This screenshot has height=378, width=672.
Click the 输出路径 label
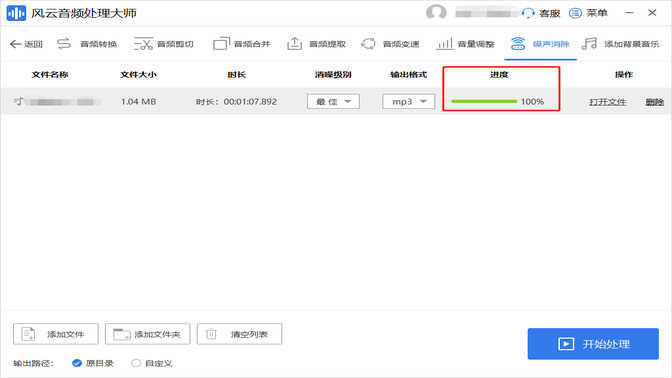(33, 363)
